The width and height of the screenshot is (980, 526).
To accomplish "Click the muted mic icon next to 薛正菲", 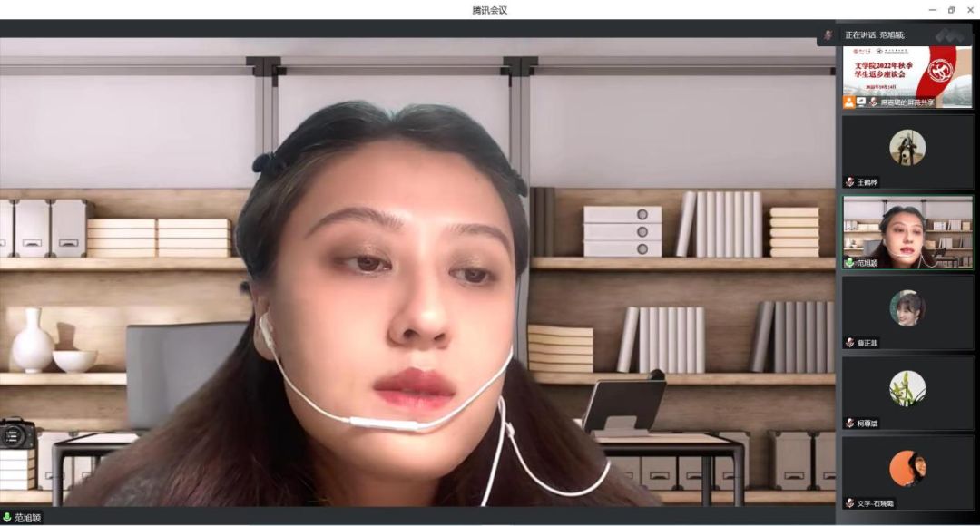I will pyautogui.click(x=850, y=343).
